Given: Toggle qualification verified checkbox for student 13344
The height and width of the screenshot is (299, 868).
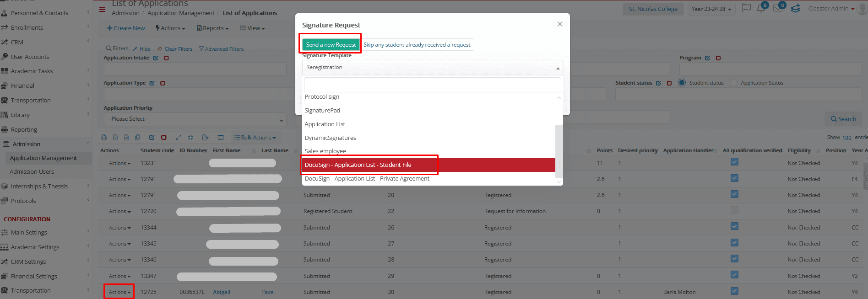Looking at the screenshot, I should (734, 226).
